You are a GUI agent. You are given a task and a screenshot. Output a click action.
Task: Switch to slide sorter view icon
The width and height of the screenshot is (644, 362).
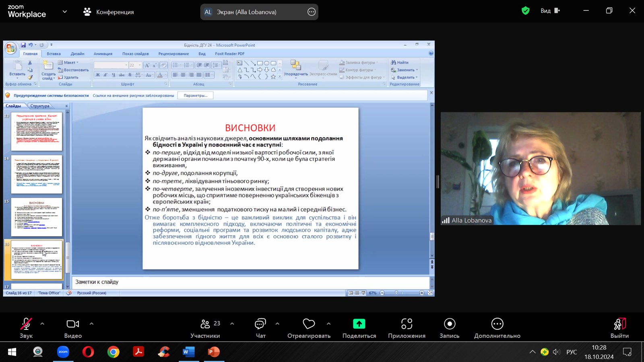357,293
